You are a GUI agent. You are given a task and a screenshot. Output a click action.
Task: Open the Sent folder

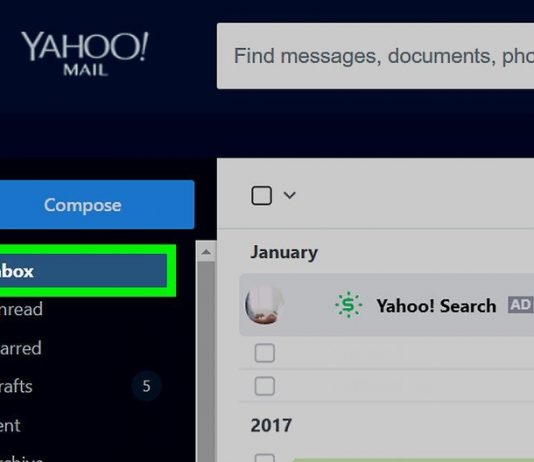[x=10, y=426]
